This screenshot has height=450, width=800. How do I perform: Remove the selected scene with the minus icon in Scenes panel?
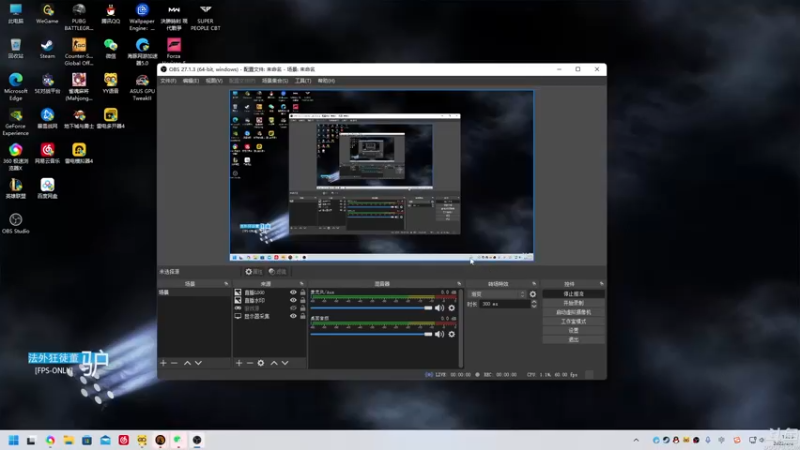174,363
